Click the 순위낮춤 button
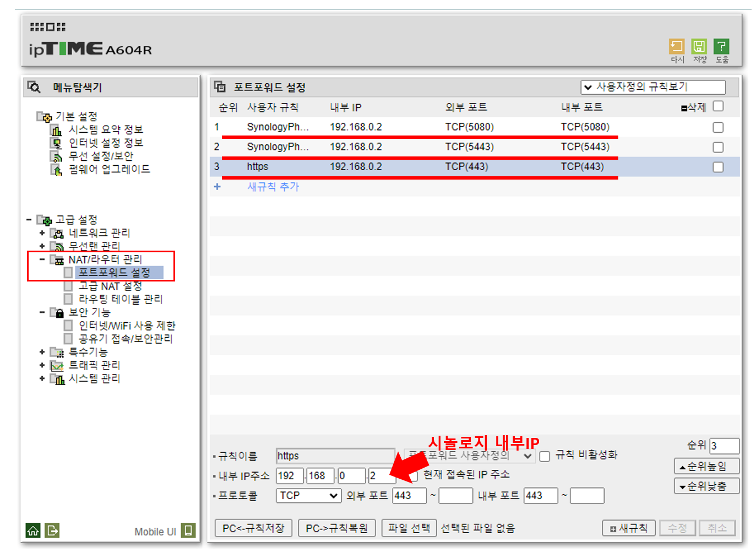The image size is (756, 558). [706, 486]
